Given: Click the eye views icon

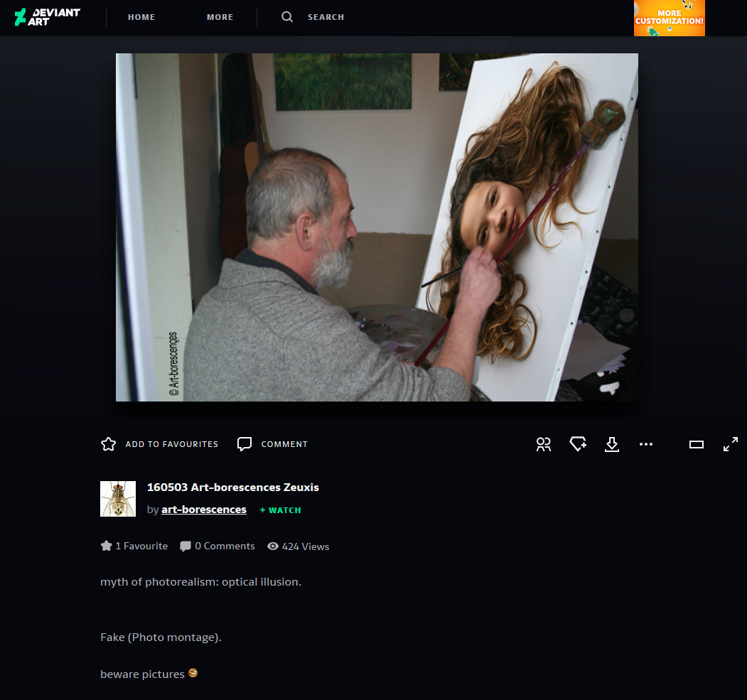Looking at the screenshot, I should 273,546.
